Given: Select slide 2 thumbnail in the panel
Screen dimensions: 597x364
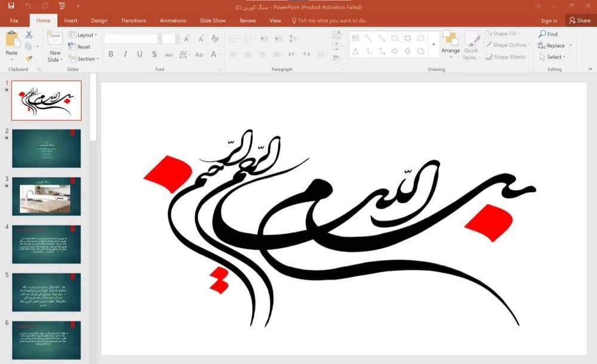Looking at the screenshot, I should pos(47,149).
